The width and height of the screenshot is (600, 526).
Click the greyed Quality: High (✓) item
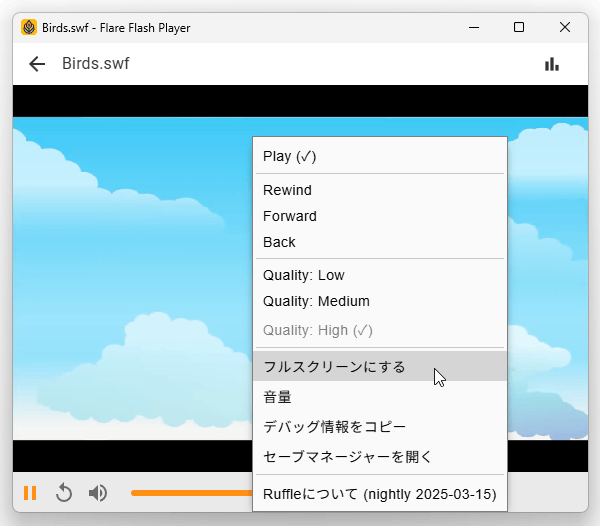point(380,330)
